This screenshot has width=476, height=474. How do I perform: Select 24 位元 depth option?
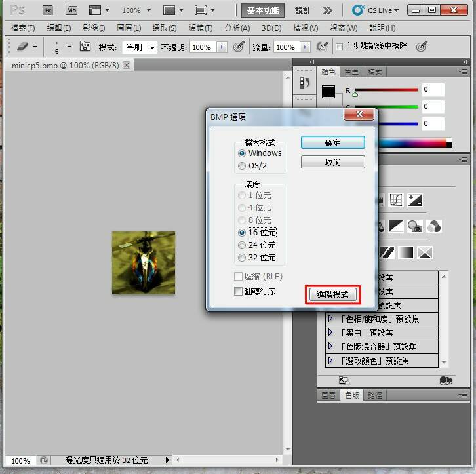242,245
